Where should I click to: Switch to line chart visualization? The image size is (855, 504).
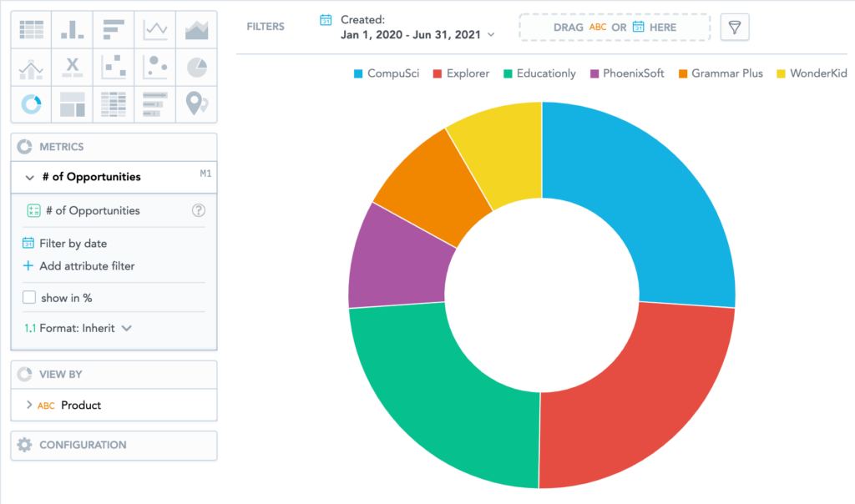[x=155, y=29]
